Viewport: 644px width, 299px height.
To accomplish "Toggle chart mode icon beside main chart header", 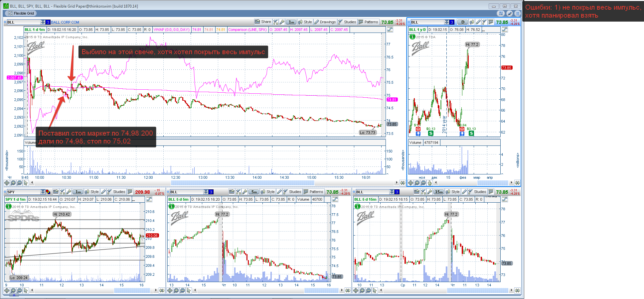I will (x=390, y=30).
